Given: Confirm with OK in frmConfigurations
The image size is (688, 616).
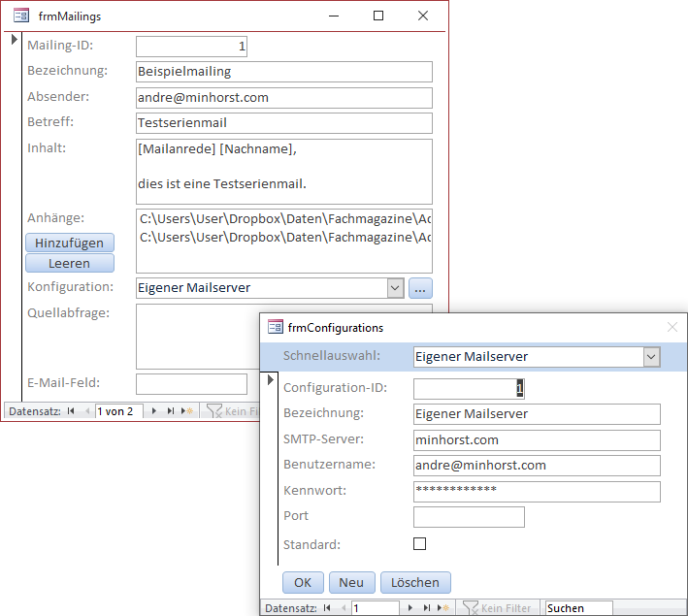Looking at the screenshot, I should click(x=303, y=582).
